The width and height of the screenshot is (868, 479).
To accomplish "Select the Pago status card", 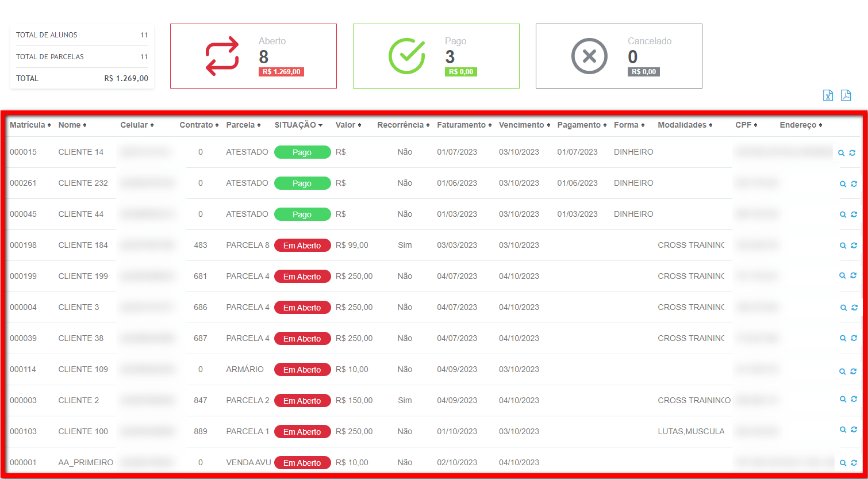I will 436,56.
